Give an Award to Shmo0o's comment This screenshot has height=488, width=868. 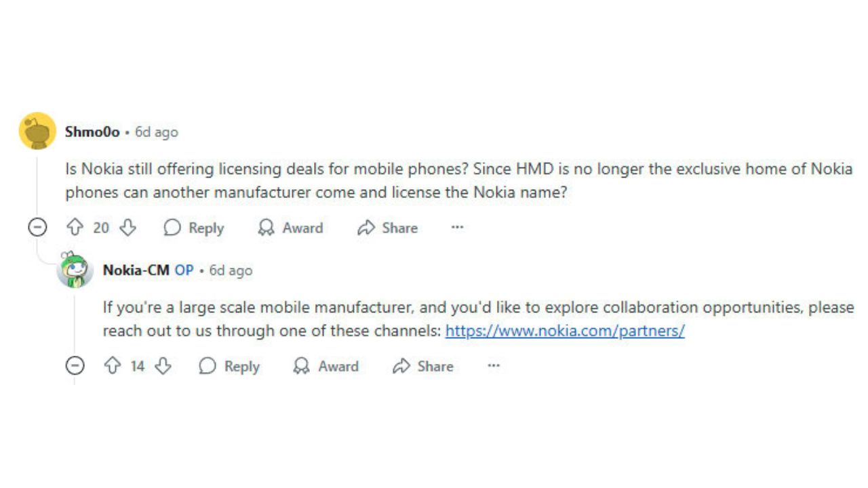coord(290,228)
